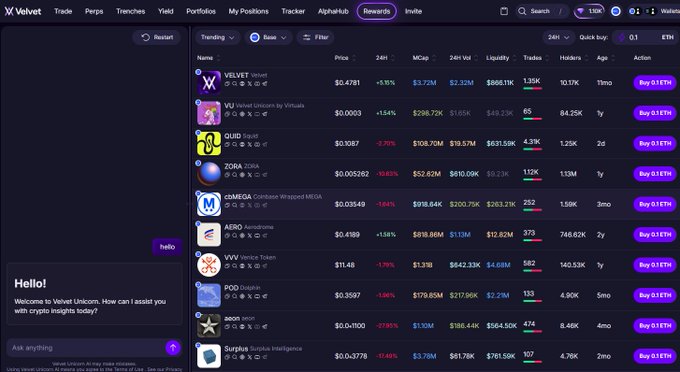Image resolution: width=680 pixels, height=372 pixels.
Task: Sort the table by the Liquidity column
Action: click(501, 58)
